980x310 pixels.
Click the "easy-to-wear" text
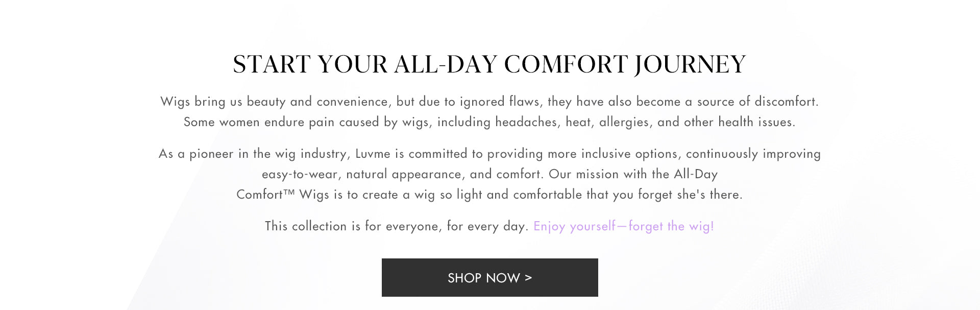[300, 174]
